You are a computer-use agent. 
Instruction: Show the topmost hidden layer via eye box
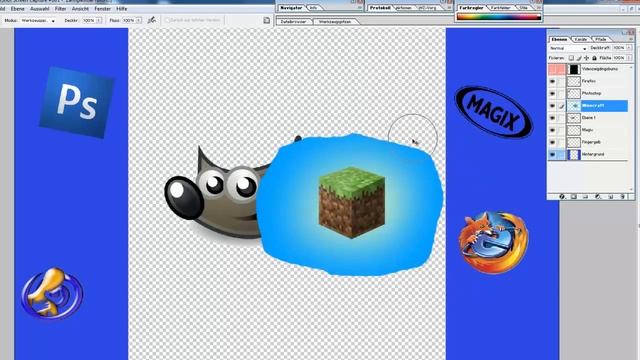[552, 69]
